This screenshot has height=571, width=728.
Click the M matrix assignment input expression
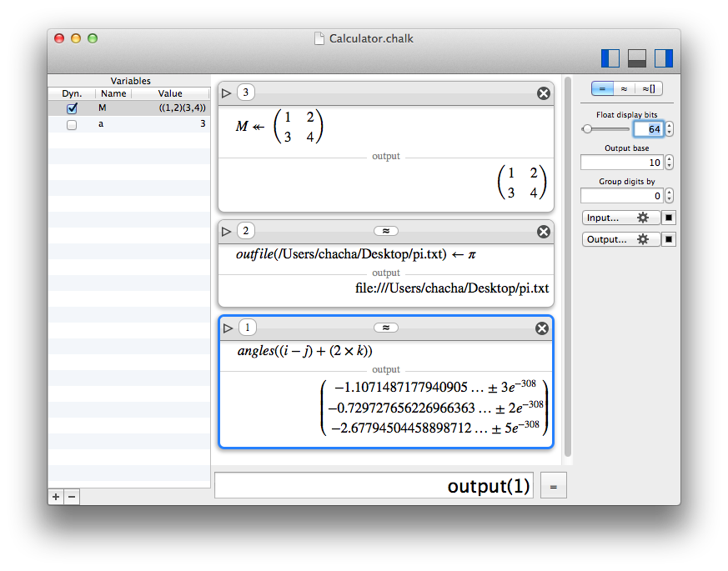(279, 127)
